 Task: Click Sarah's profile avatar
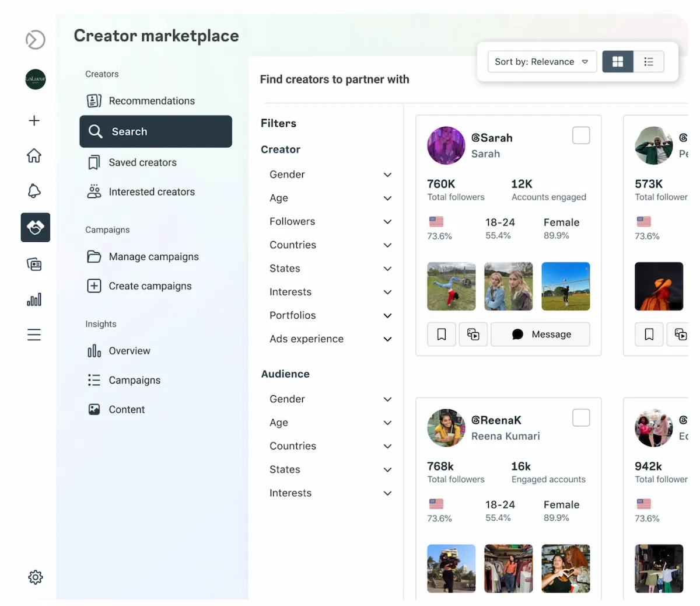446,145
